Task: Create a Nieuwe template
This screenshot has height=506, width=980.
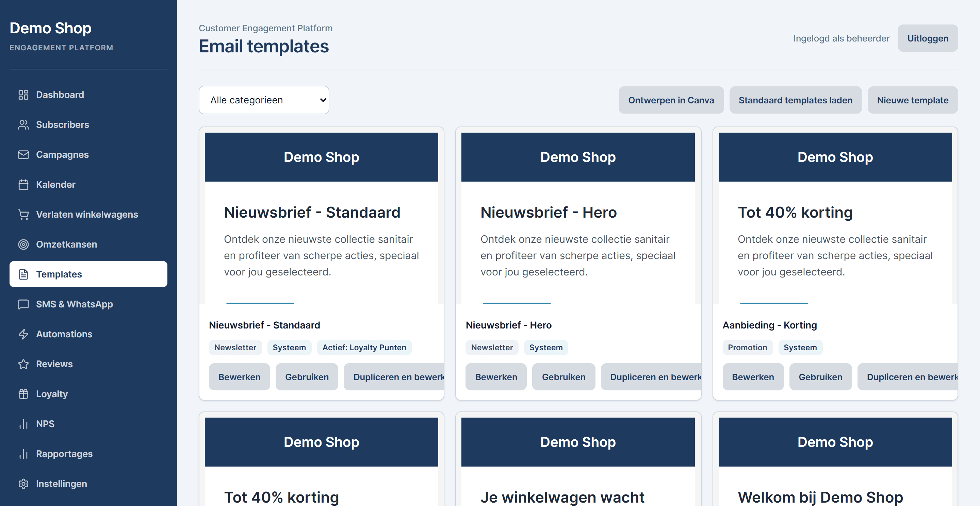Action: 912,100
